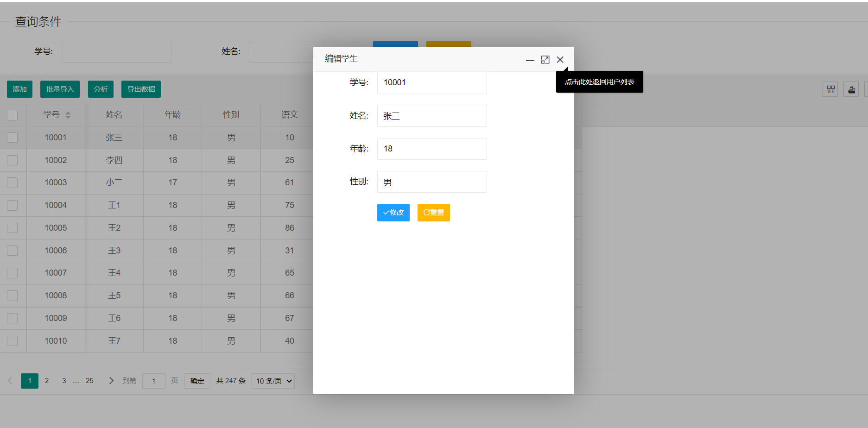Viewport: 868px width, 428px height.
Task: Click the export folder icon at top right
Action: pos(851,89)
